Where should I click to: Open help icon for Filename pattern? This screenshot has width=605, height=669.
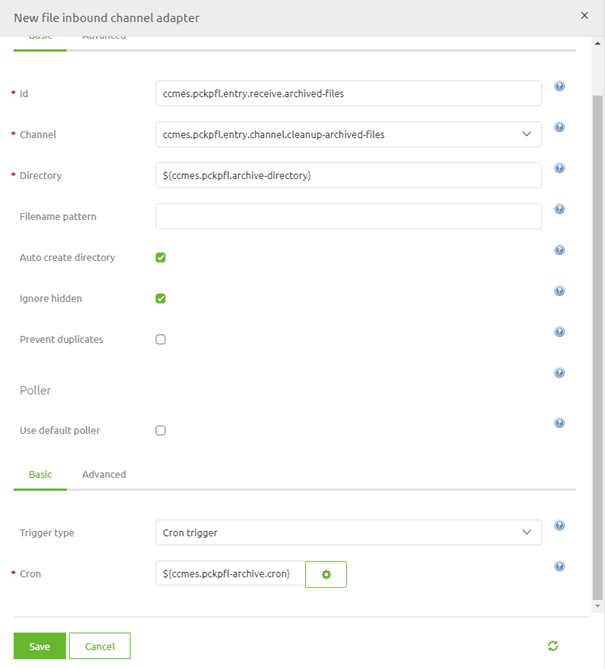[559, 209]
